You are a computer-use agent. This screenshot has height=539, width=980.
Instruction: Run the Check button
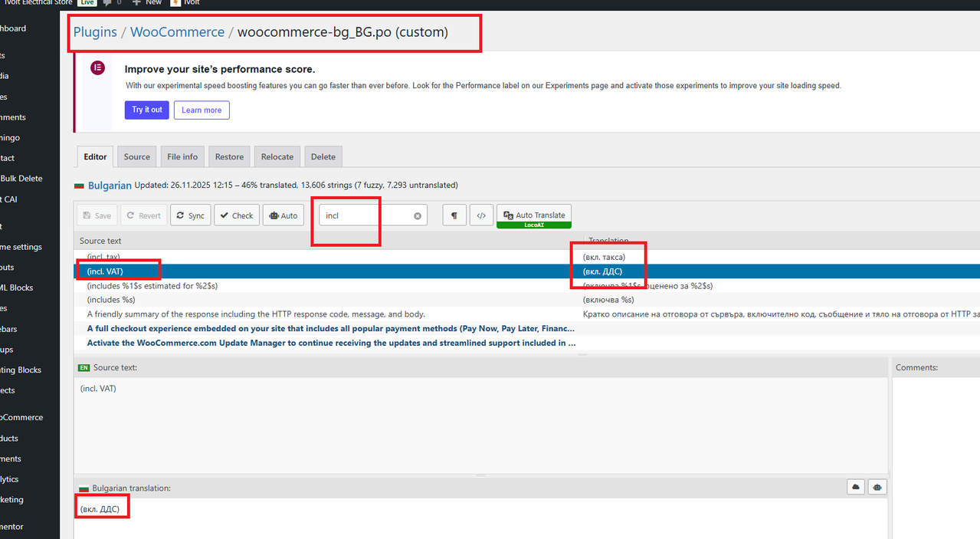click(237, 215)
